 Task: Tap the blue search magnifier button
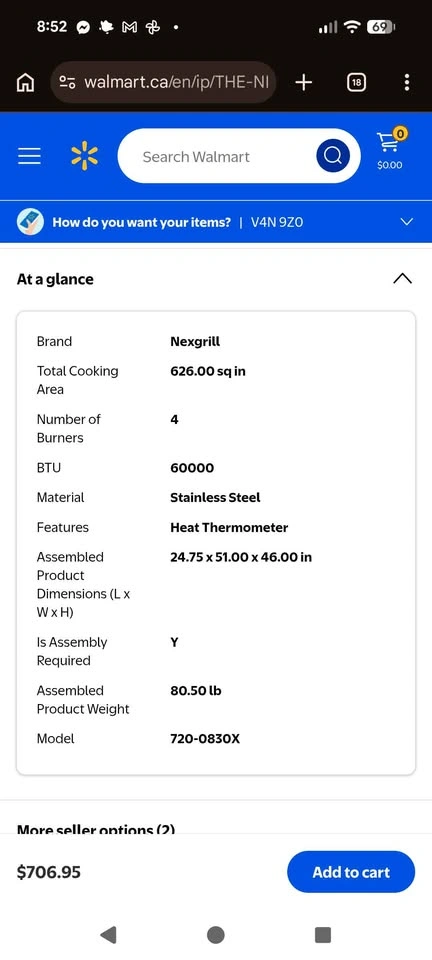[333, 156]
